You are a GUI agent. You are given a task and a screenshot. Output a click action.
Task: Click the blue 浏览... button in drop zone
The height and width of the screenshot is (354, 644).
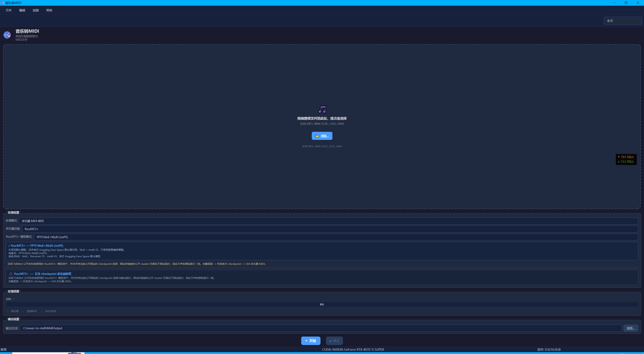coord(322,136)
